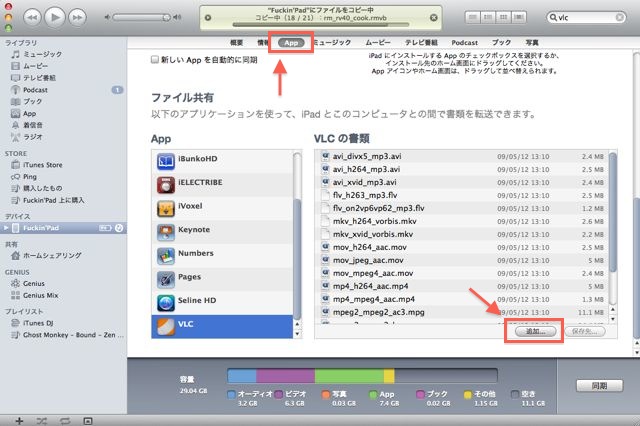Switch to the 概要 tab
This screenshot has width=640, height=426.
(236, 42)
